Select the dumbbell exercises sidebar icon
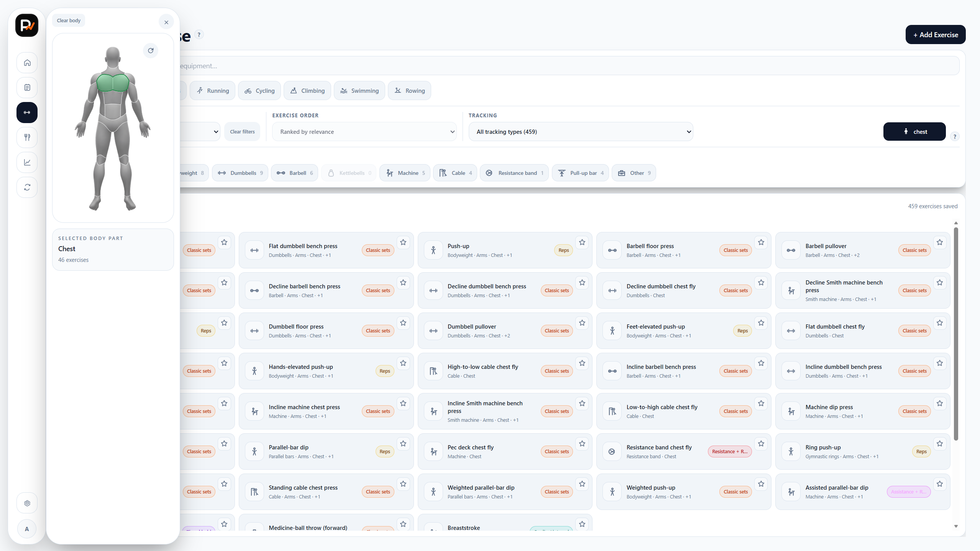This screenshot has width=980, height=551. [27, 112]
